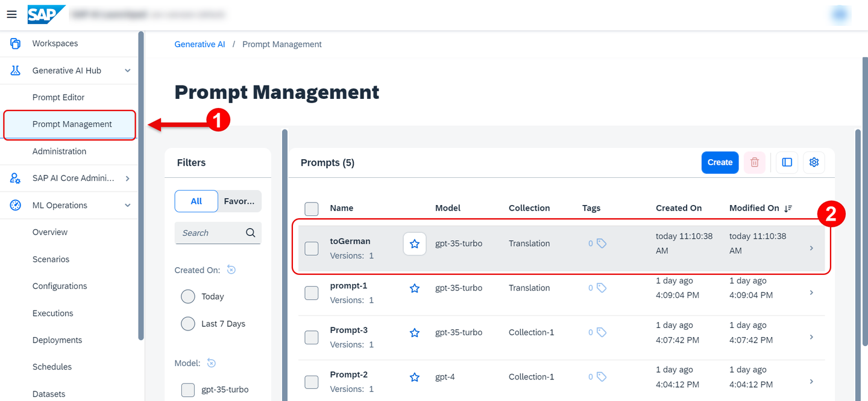This screenshot has height=401, width=868.
Task: Select the Last 7 Days radio button
Action: [x=188, y=324]
